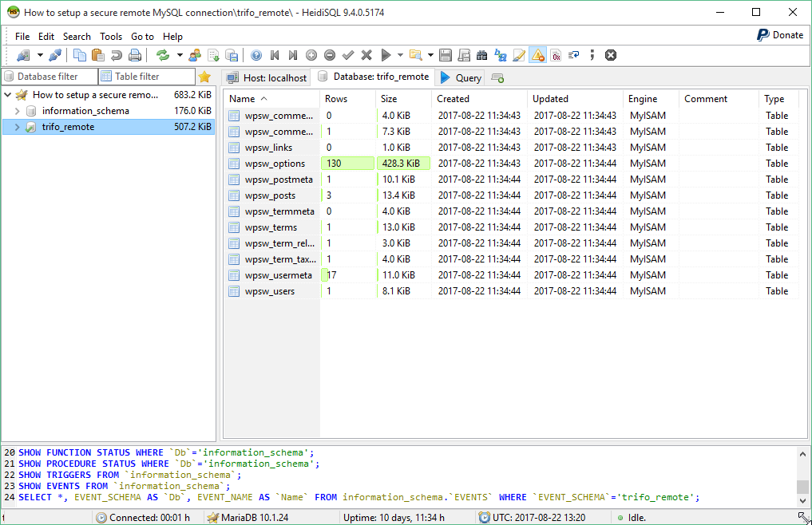Click the Export database as SQL icon

click(x=232, y=55)
